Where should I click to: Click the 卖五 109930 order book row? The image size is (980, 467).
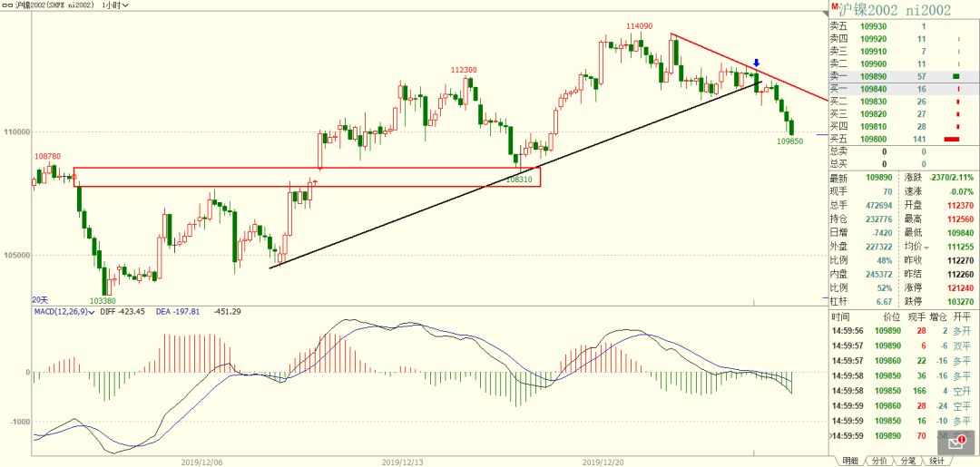(904, 26)
